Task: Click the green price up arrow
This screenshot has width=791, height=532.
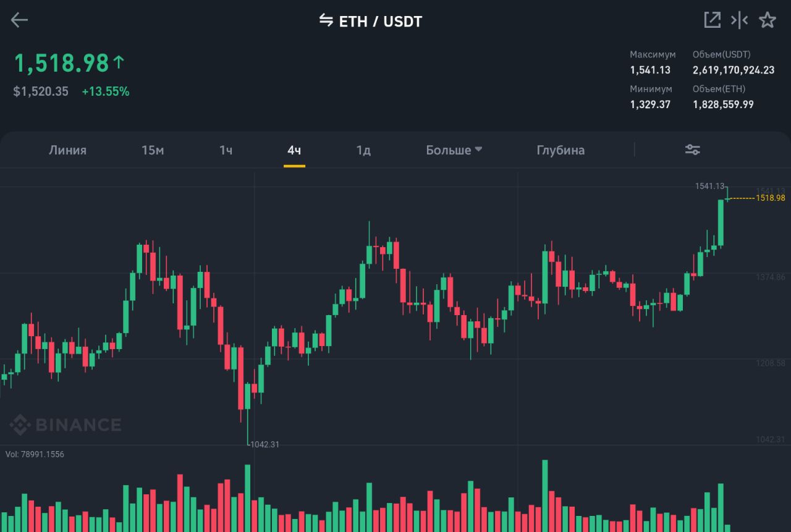Action: click(119, 62)
